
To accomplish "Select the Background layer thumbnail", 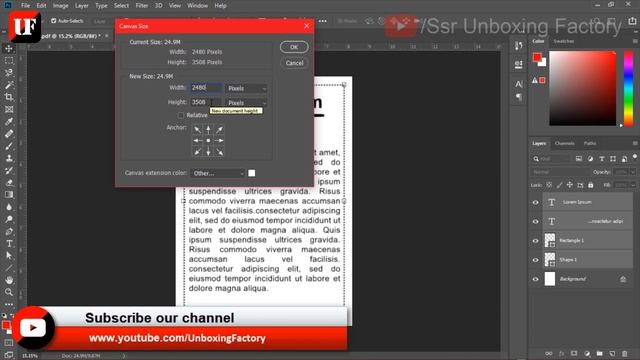I will tap(550, 279).
